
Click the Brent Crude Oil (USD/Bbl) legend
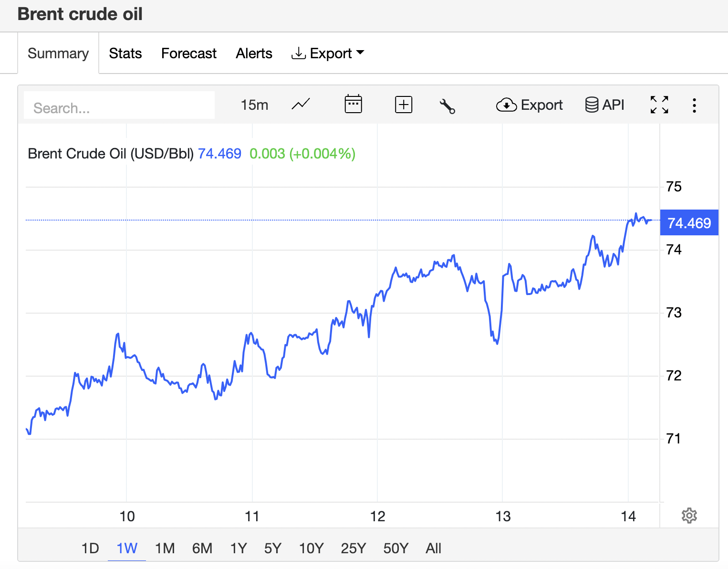point(111,154)
